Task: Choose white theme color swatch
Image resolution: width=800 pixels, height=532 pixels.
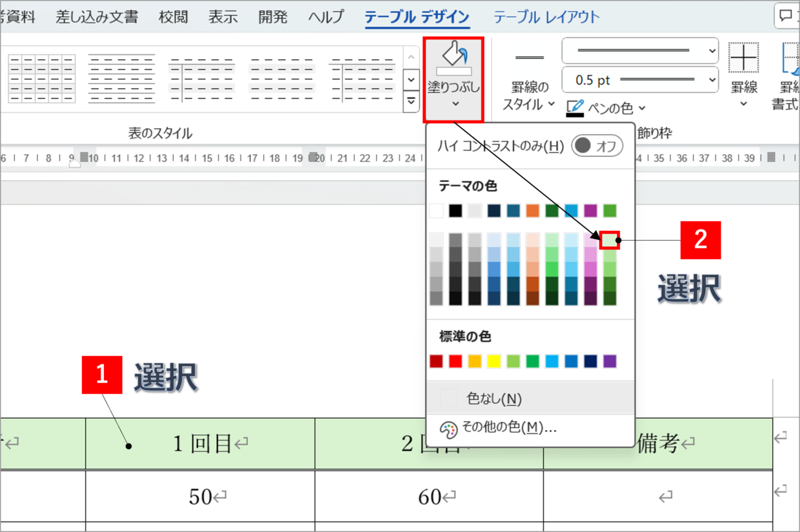Action: 437,210
